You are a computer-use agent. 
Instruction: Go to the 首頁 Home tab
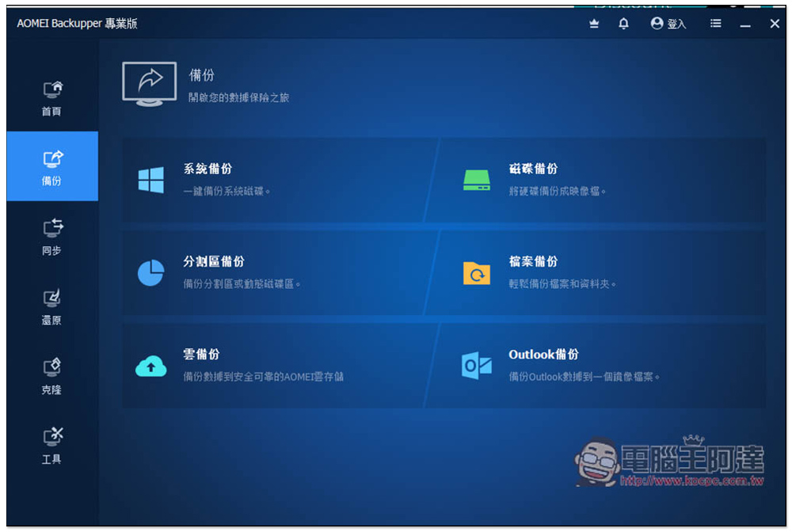[52, 98]
